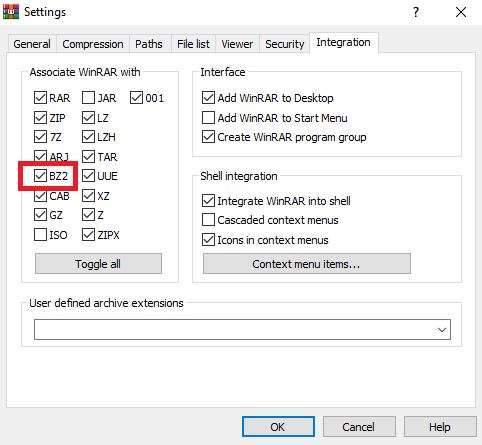This screenshot has height=445, width=482.
Task: Switch to the General tab
Action: [32, 44]
